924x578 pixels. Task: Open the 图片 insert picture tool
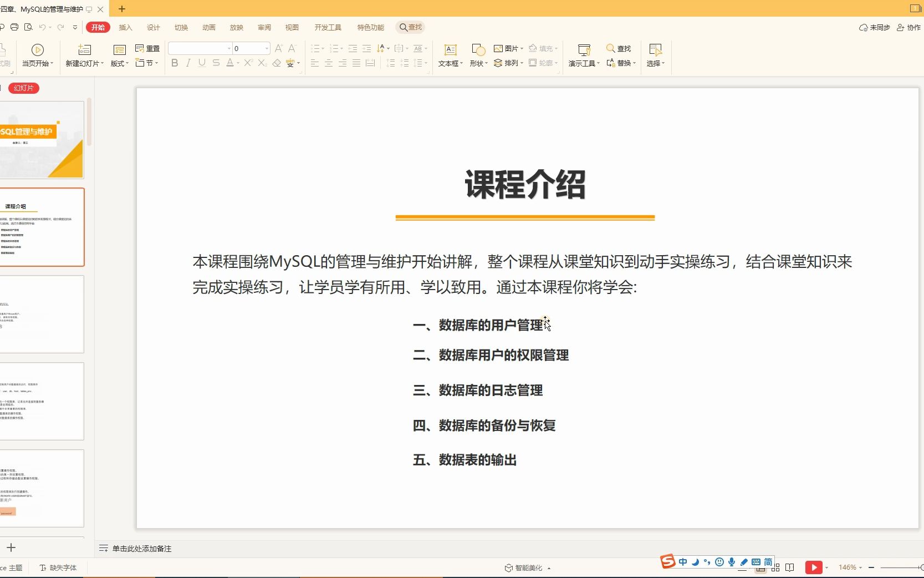tap(508, 48)
